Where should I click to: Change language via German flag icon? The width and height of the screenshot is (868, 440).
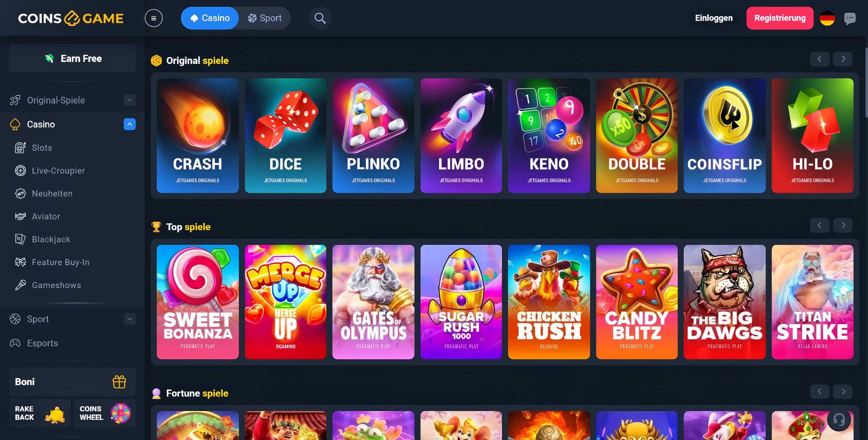[x=827, y=18]
